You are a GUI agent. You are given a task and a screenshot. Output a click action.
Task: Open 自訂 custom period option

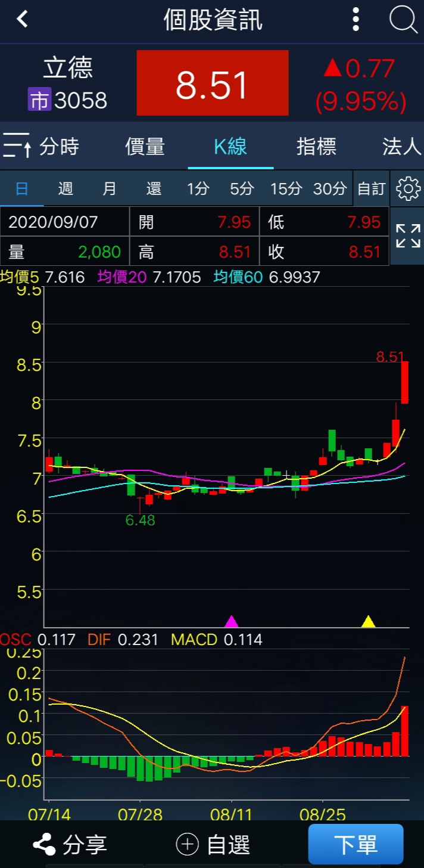[x=371, y=189]
